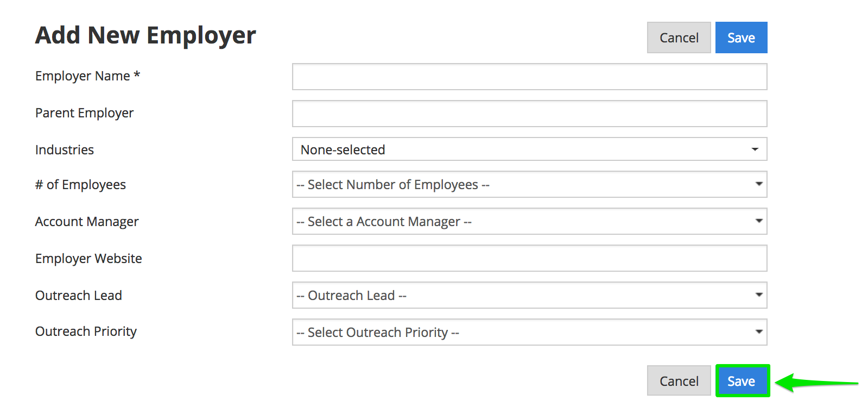Image resolution: width=868 pixels, height=400 pixels.
Task: Click the 'Employer Website' label text
Action: [88, 259]
